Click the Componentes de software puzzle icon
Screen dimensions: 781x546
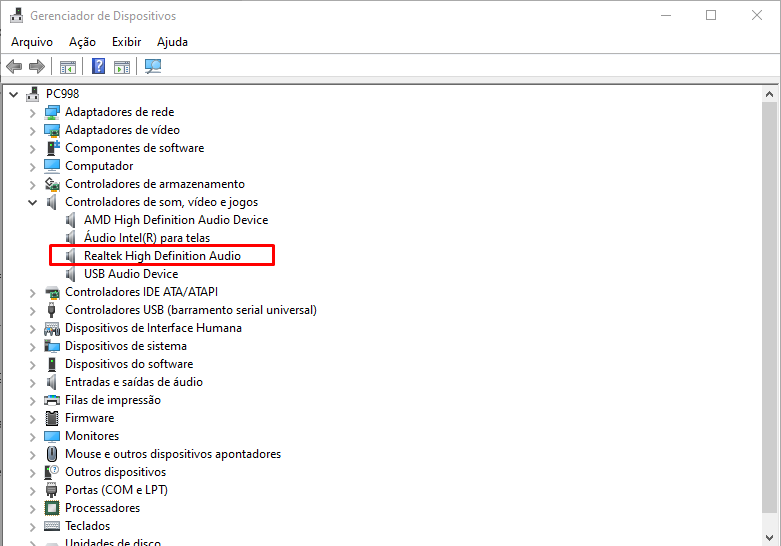pos(52,148)
